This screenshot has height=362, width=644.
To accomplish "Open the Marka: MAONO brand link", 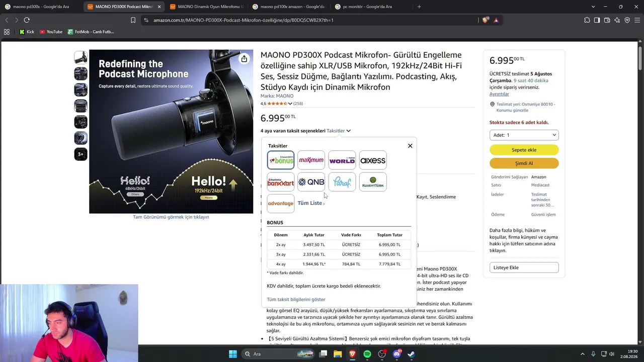I will (x=277, y=96).
